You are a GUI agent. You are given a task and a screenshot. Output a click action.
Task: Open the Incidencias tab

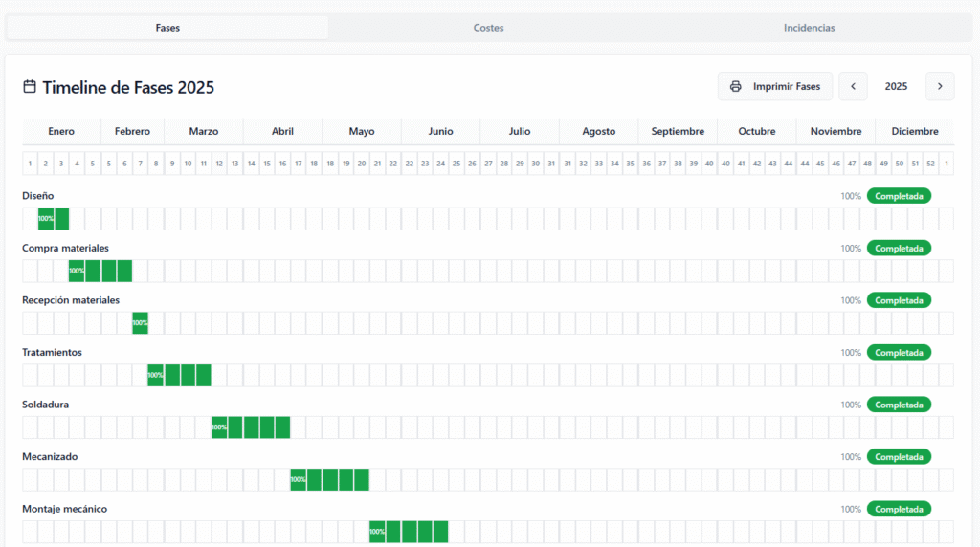809,28
